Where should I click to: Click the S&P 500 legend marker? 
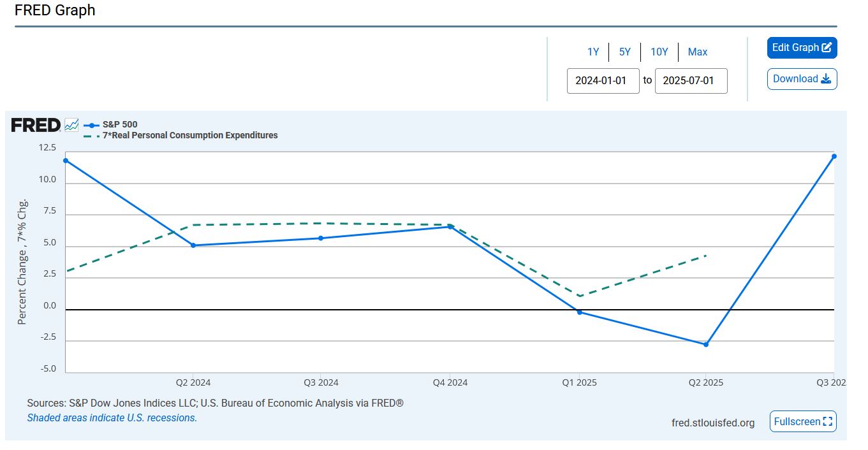pyautogui.click(x=92, y=125)
